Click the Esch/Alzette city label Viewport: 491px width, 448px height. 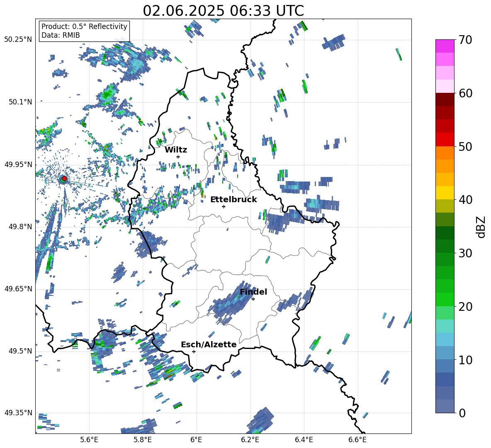(x=209, y=345)
